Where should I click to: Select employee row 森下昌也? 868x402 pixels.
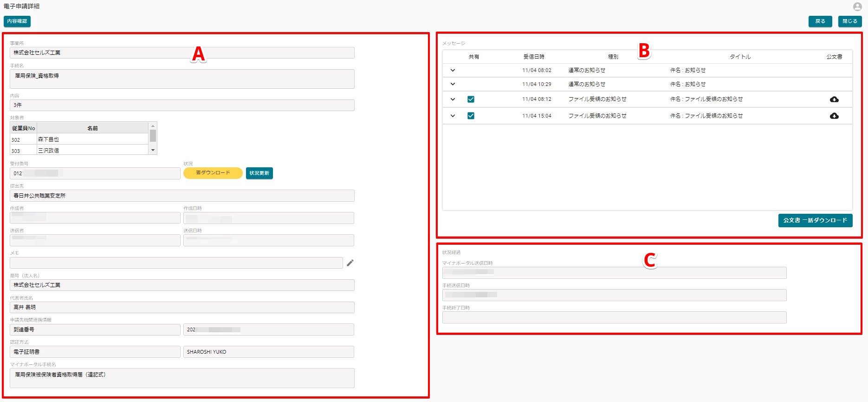pos(79,139)
